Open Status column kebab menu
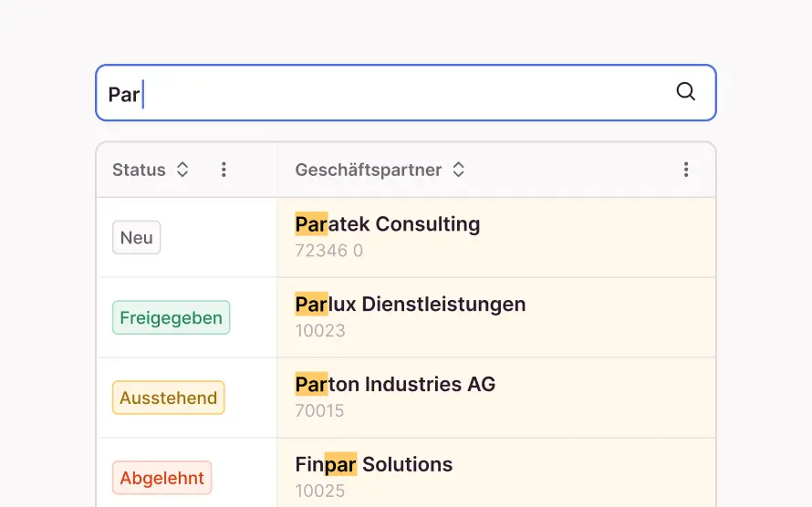The image size is (812, 507). (224, 170)
